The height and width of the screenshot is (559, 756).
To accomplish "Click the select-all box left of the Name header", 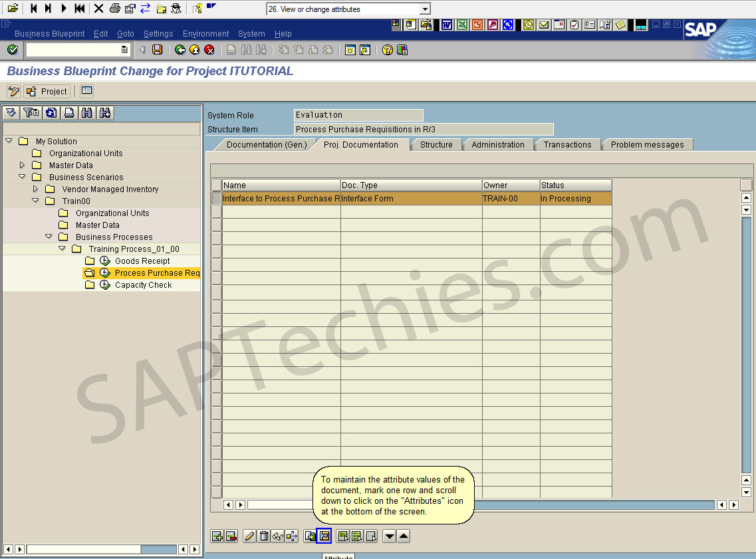I will [217, 185].
